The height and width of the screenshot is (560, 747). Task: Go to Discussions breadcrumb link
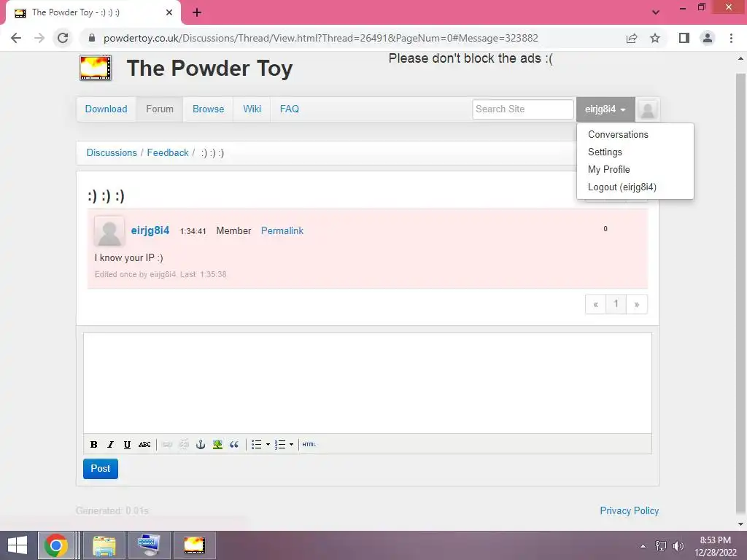112,153
